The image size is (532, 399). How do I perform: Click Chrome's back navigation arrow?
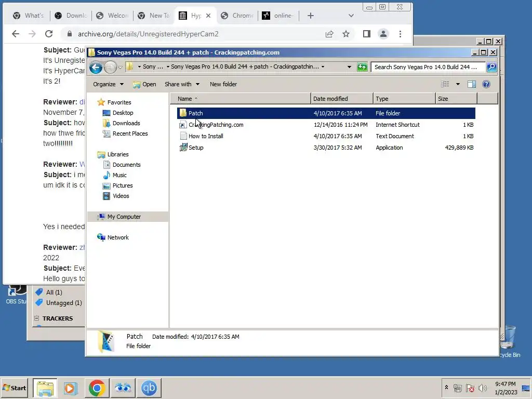coord(16,34)
